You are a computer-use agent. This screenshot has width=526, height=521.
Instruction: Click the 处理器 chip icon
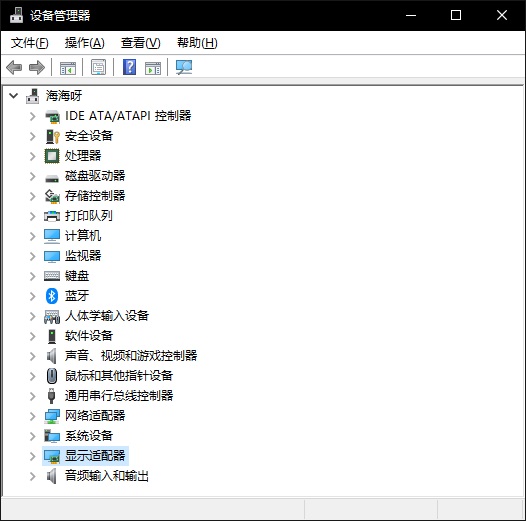pyautogui.click(x=52, y=156)
